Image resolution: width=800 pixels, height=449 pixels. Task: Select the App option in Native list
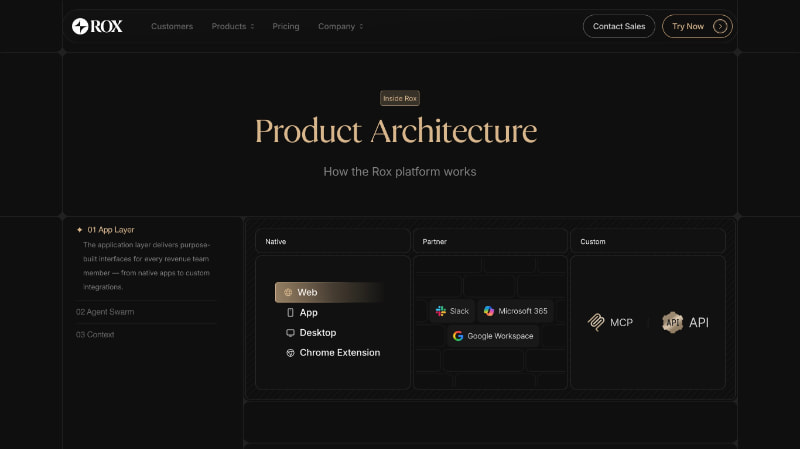click(302, 312)
